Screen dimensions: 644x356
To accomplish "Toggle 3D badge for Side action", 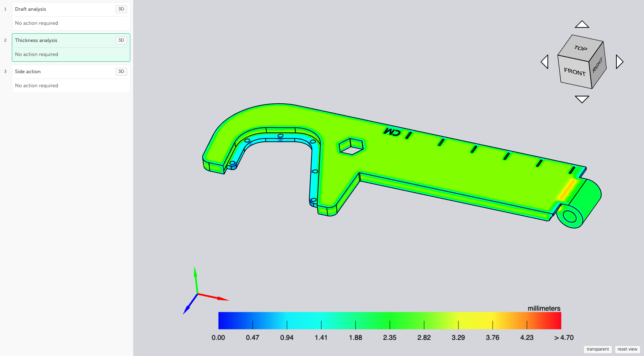I will (121, 72).
